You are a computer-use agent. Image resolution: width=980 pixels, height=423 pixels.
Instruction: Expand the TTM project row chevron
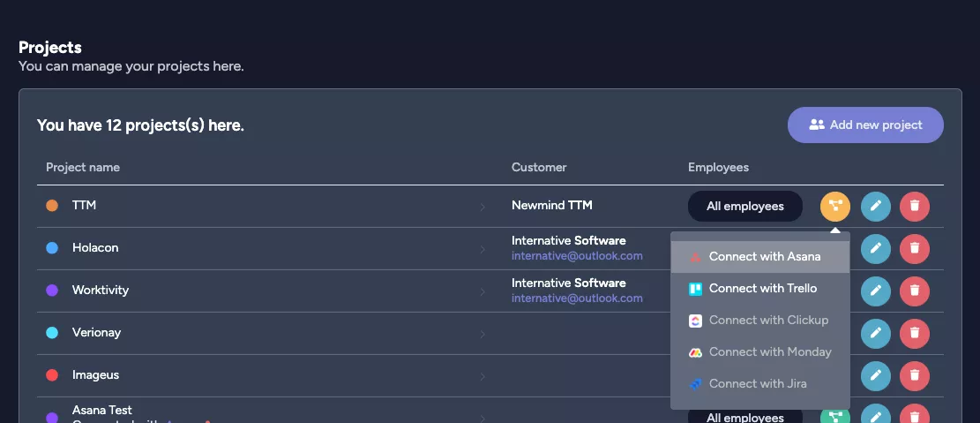click(x=483, y=207)
